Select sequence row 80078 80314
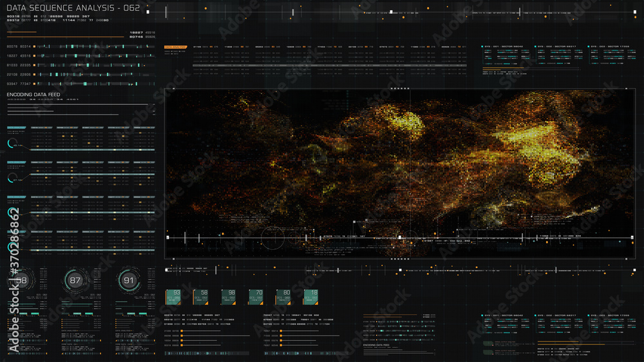 point(80,46)
